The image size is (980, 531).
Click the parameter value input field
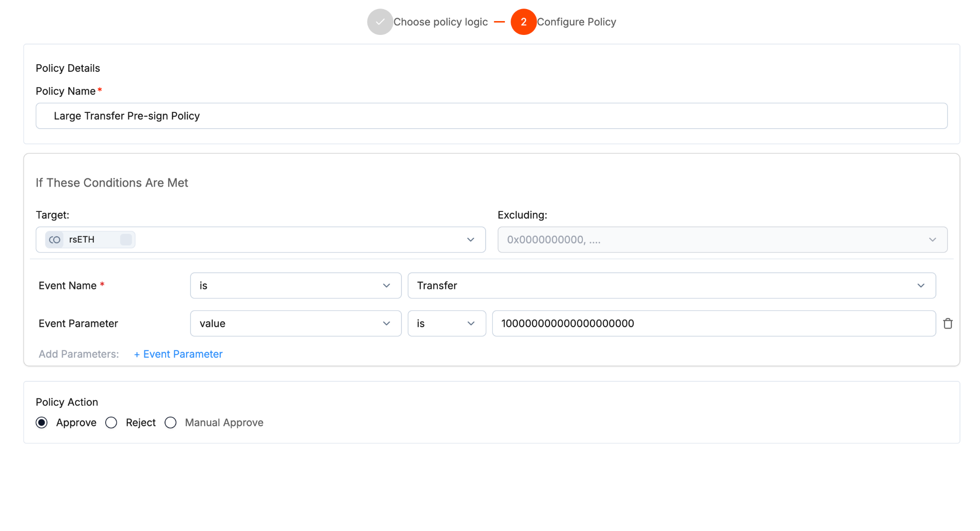(x=713, y=323)
